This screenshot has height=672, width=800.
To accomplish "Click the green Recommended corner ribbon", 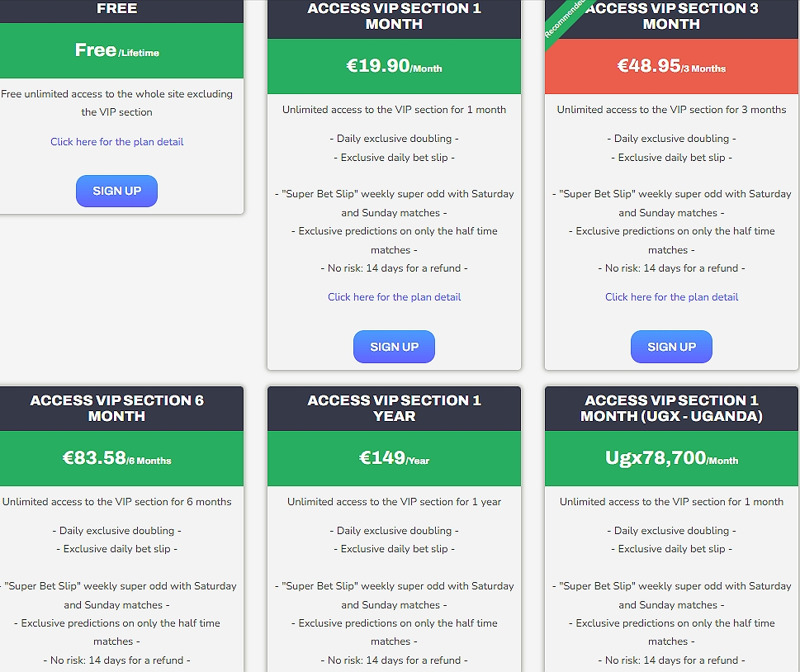I will 564,18.
